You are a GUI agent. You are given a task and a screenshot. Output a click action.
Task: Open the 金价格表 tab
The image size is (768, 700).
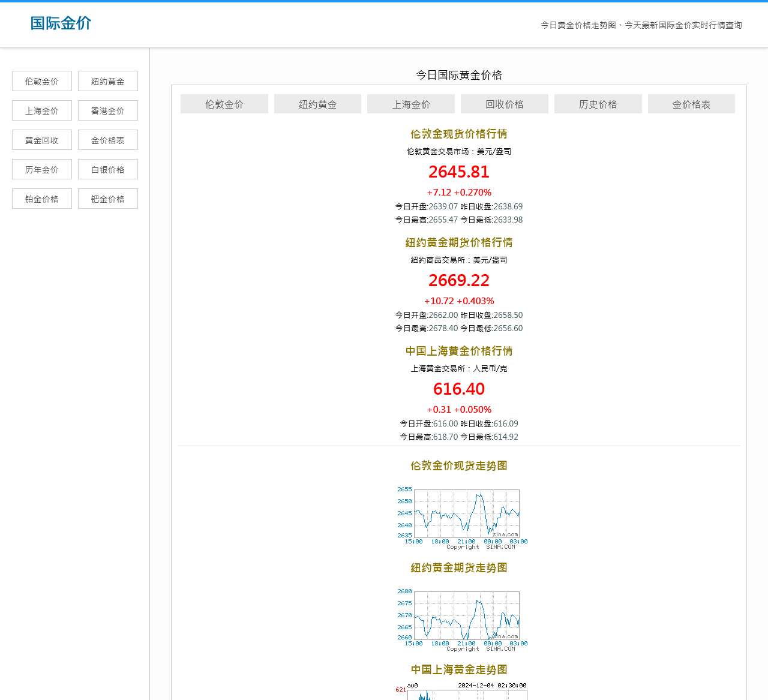(x=691, y=103)
